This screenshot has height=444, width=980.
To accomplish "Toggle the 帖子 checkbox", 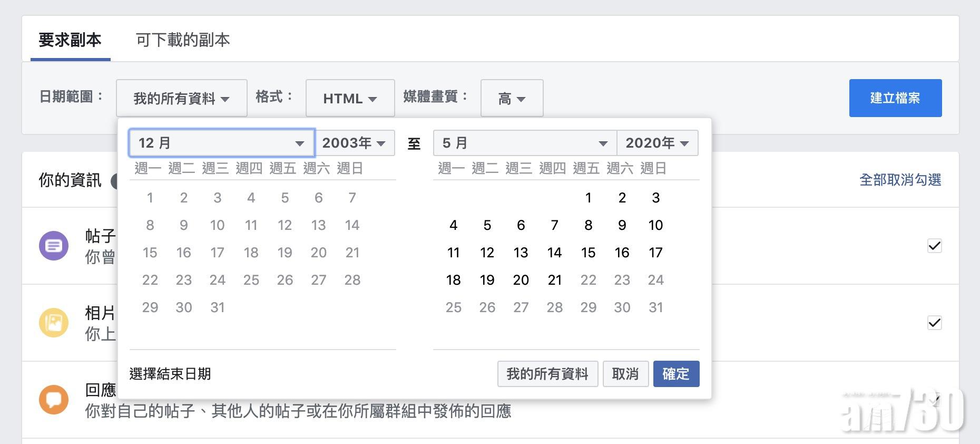I will (934, 246).
